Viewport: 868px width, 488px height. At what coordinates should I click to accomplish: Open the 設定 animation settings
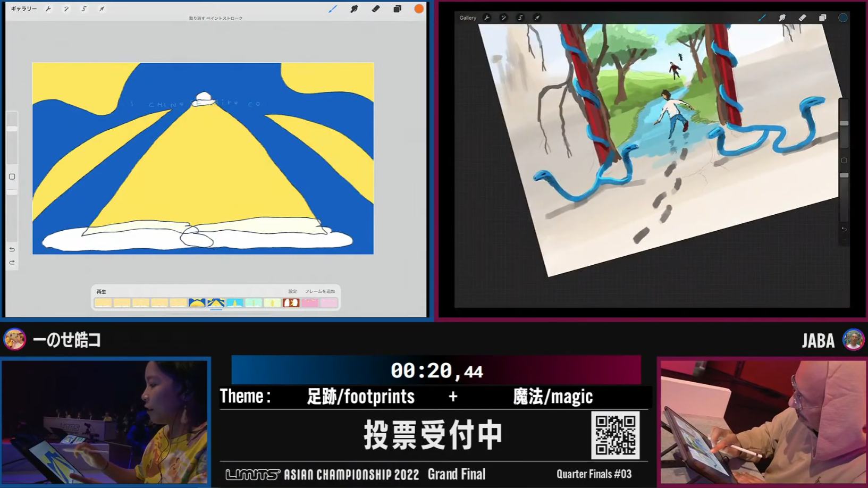[x=292, y=291]
